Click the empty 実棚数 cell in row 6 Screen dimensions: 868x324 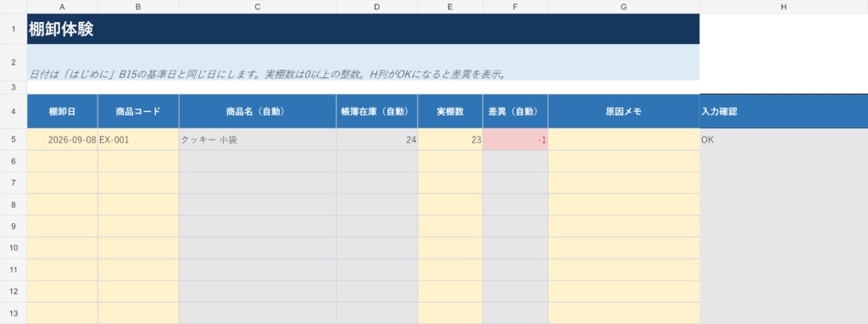(450, 161)
